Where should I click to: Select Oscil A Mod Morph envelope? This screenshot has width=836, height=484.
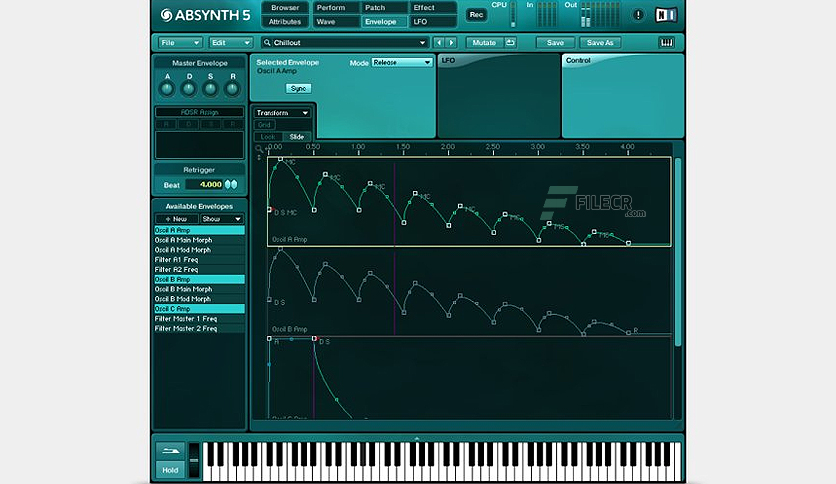click(x=199, y=250)
